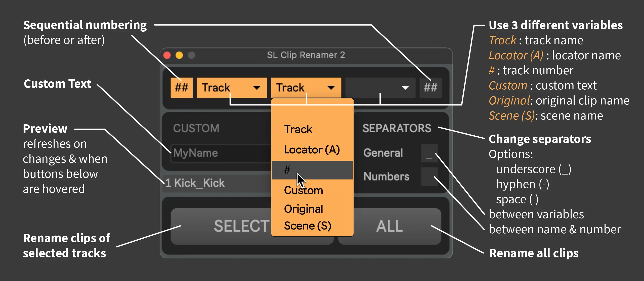Open the empty third variable dropdown
The height and width of the screenshot is (281, 644).
pos(380,88)
